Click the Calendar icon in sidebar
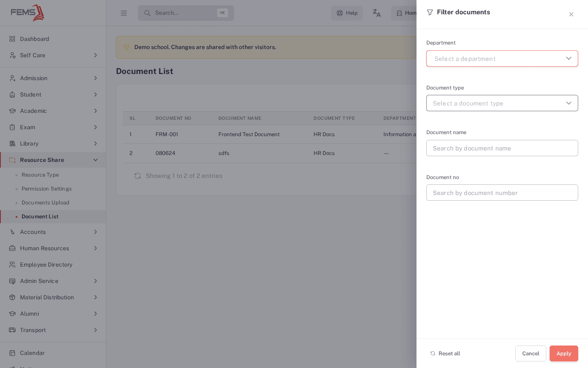588x368 pixels. click(x=12, y=353)
